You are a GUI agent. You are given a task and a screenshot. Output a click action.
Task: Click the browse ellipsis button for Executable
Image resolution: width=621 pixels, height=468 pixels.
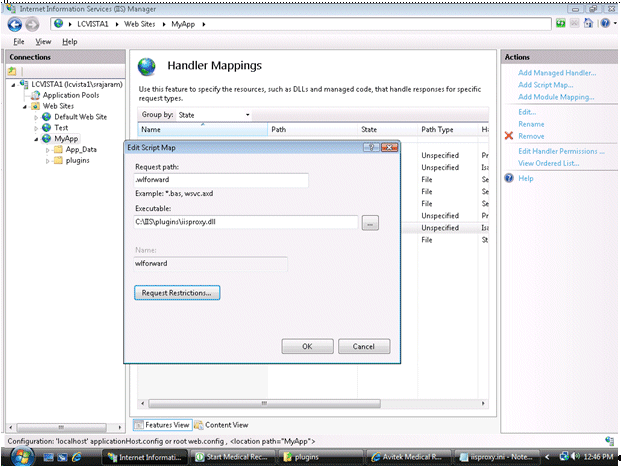click(370, 223)
